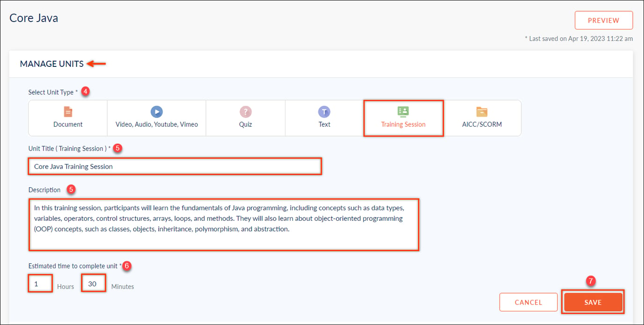
Task: Click the Core Java course title
Action: pos(34,18)
